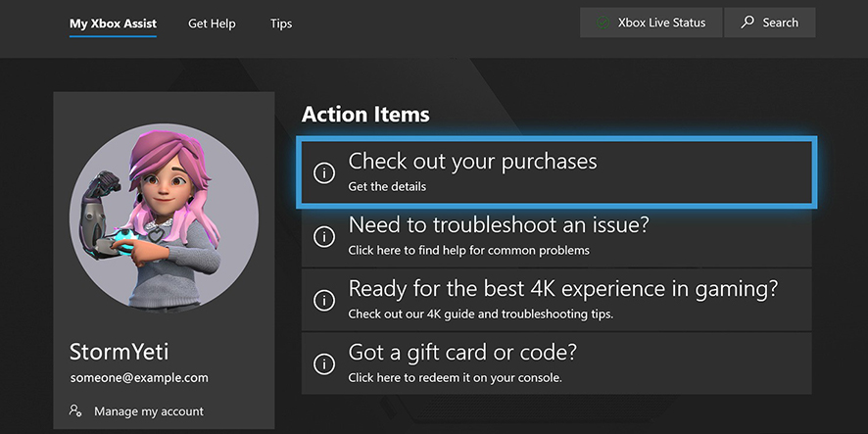Open the Xbox Live Status button
868x434 pixels.
point(651,23)
